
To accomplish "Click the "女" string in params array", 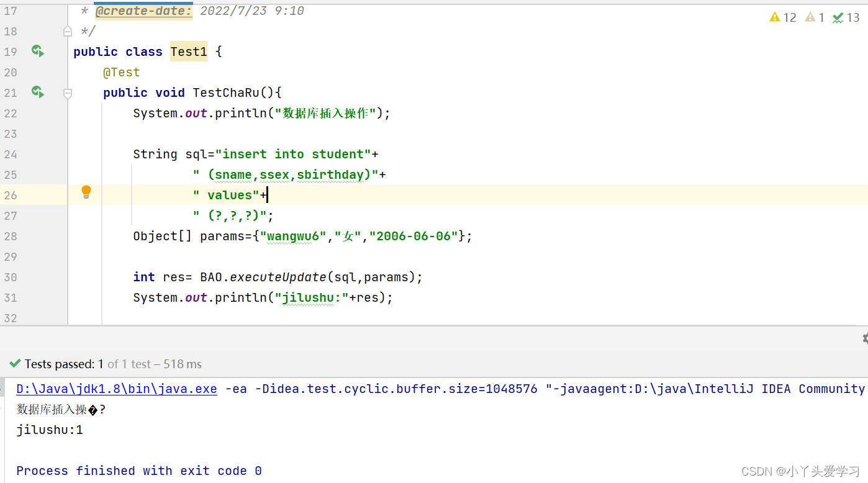I will [348, 236].
